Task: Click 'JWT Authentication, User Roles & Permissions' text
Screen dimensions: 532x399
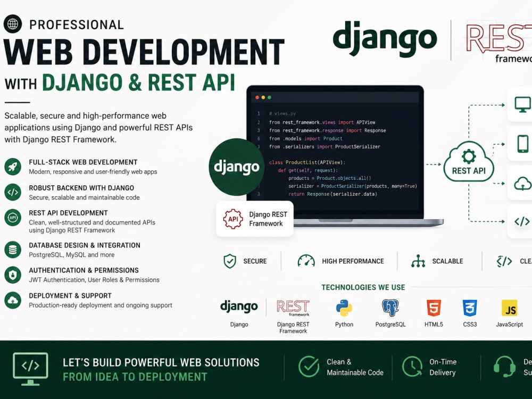Action: click(94, 280)
